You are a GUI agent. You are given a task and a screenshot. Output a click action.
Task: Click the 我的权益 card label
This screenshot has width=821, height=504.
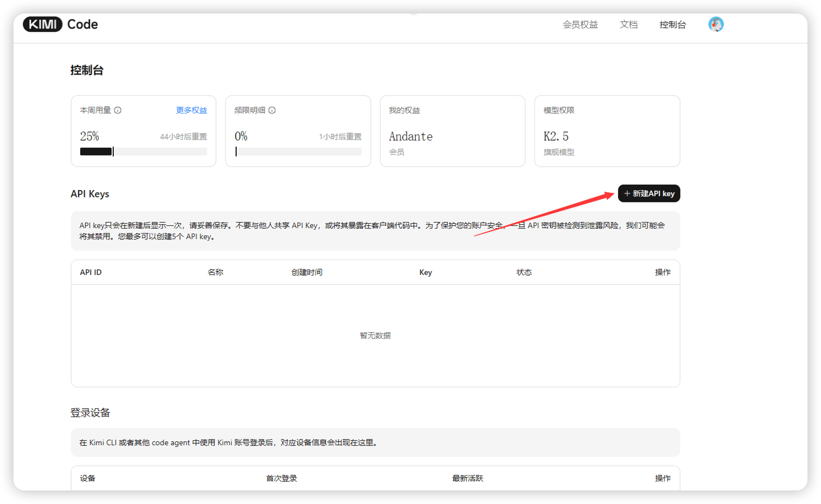point(404,110)
